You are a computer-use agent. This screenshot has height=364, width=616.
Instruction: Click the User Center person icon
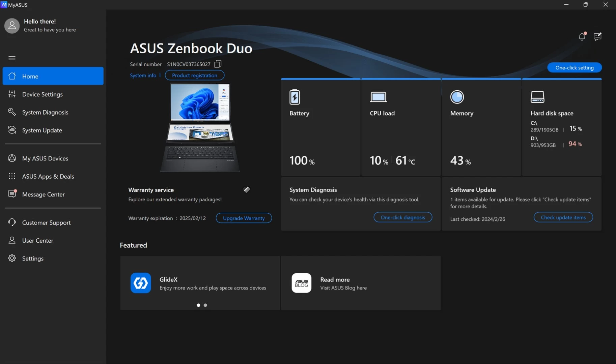coord(12,240)
